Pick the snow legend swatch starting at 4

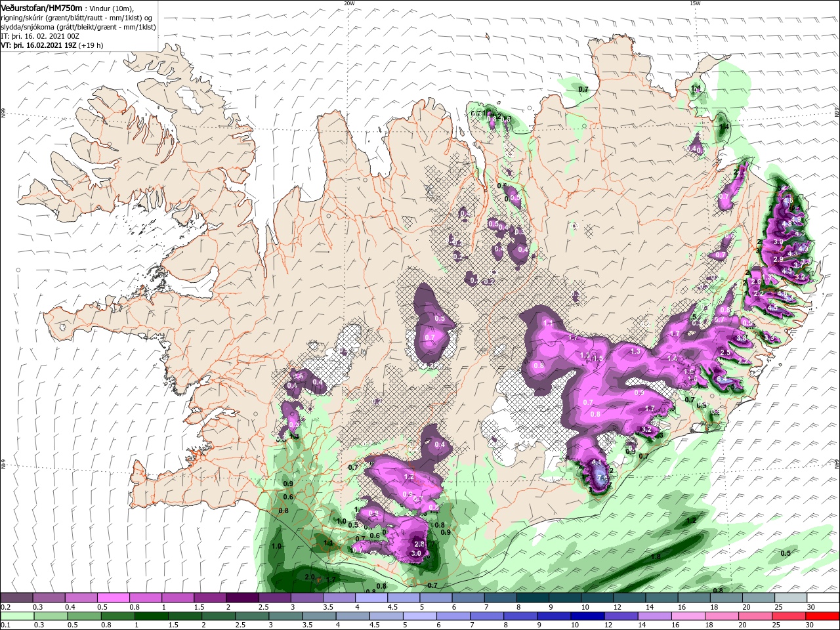tap(370, 598)
